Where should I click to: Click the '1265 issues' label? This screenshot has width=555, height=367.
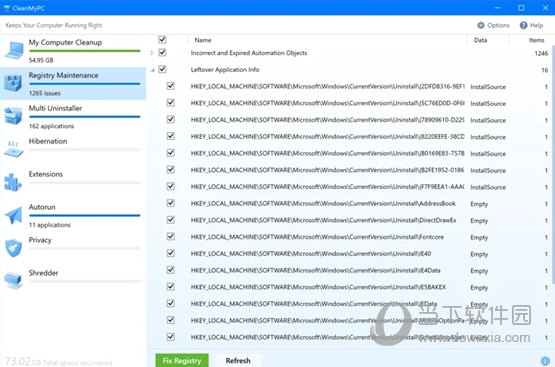tap(45, 93)
